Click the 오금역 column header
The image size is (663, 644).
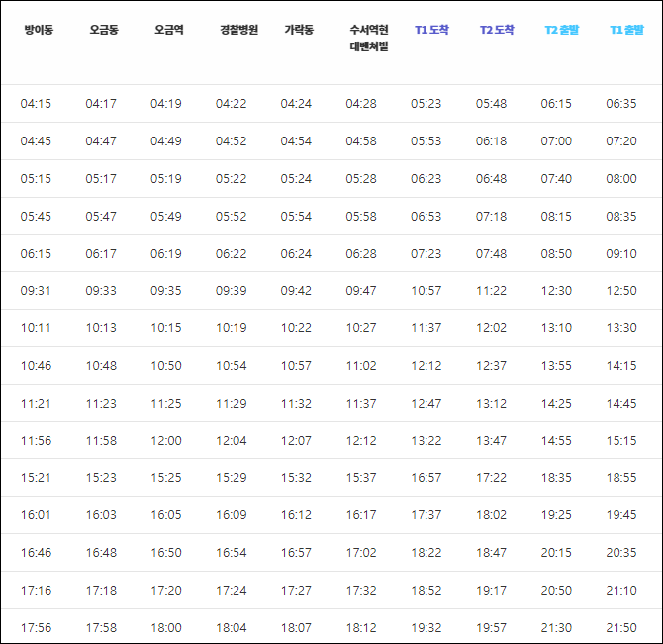(168, 30)
